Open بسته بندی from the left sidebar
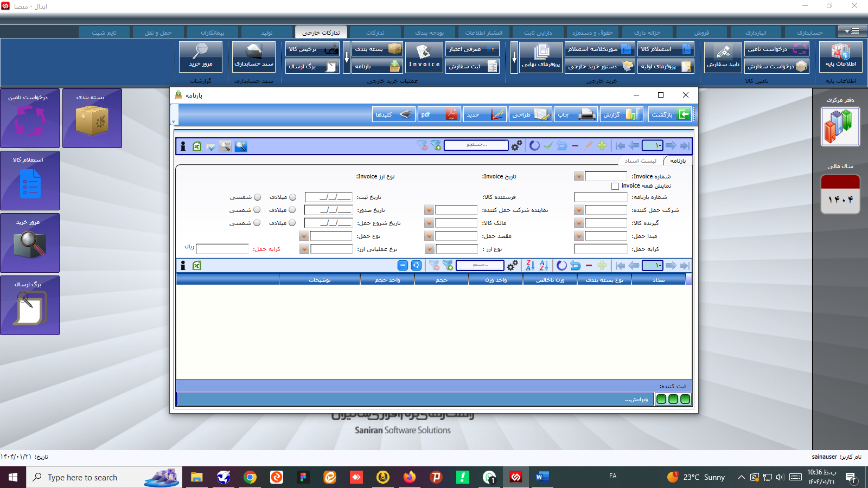868x488 pixels. pos(92,118)
